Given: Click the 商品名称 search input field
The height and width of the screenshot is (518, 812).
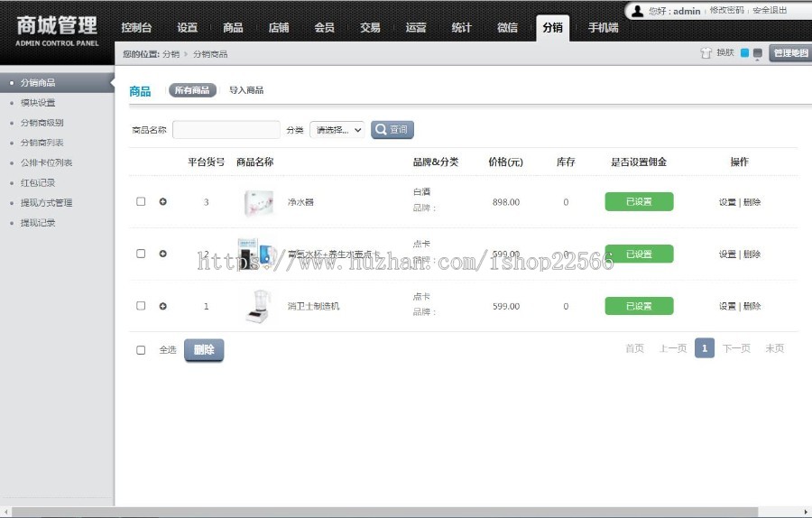Looking at the screenshot, I should click(x=226, y=130).
